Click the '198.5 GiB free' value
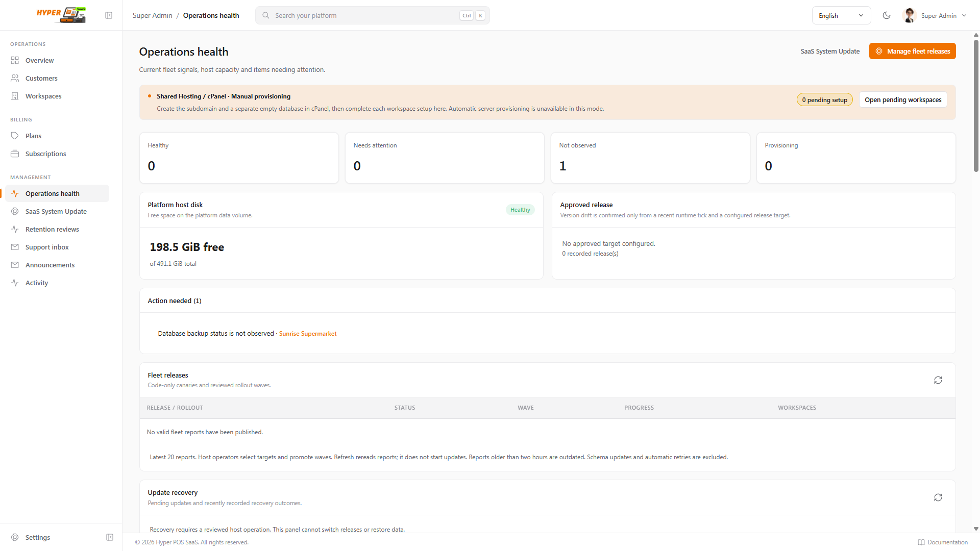980x551 pixels. [x=187, y=247]
